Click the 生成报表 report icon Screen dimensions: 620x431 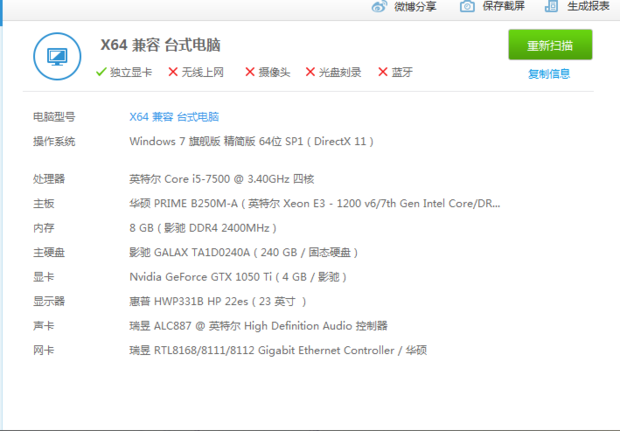click(551, 6)
